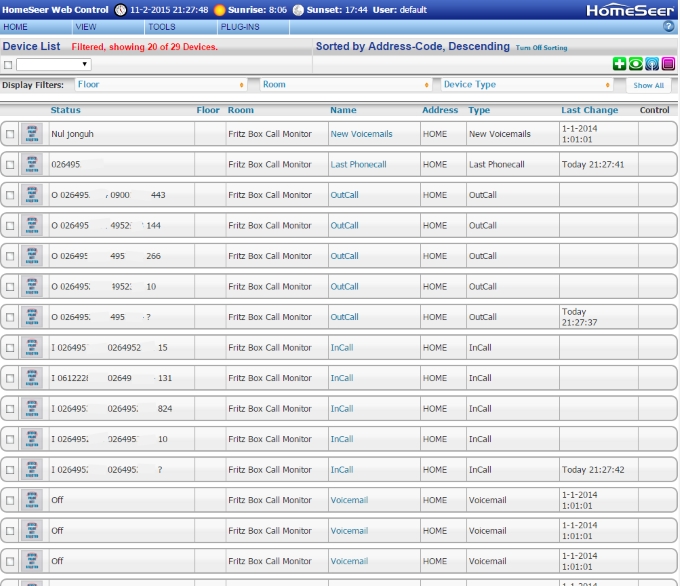This screenshot has width=680, height=586.
Task: Check the checkbox of InCall row ending 131
Action: [10, 378]
